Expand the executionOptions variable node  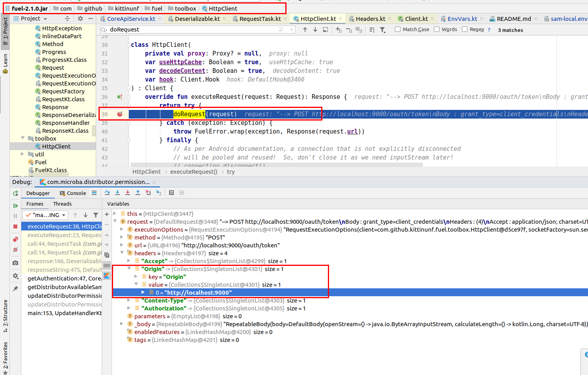122,229
